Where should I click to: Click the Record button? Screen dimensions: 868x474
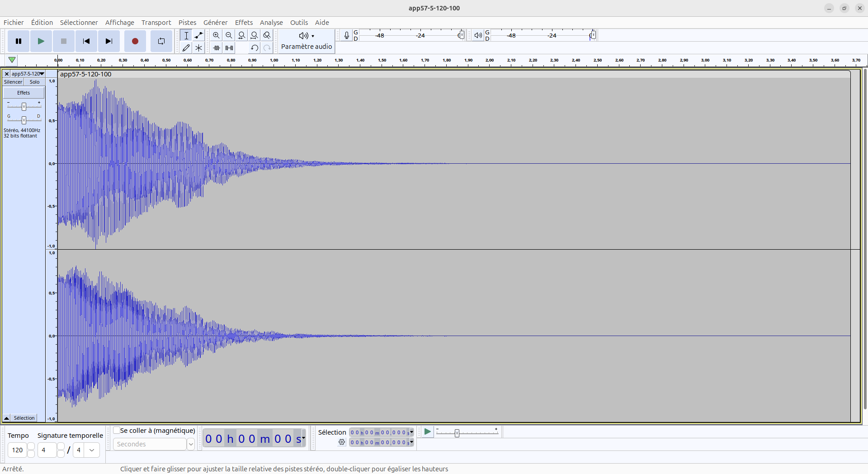tap(135, 41)
